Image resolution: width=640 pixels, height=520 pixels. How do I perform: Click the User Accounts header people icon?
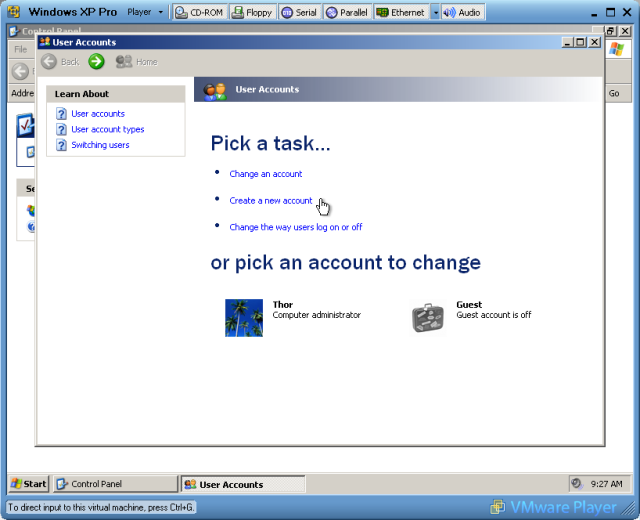point(215,91)
